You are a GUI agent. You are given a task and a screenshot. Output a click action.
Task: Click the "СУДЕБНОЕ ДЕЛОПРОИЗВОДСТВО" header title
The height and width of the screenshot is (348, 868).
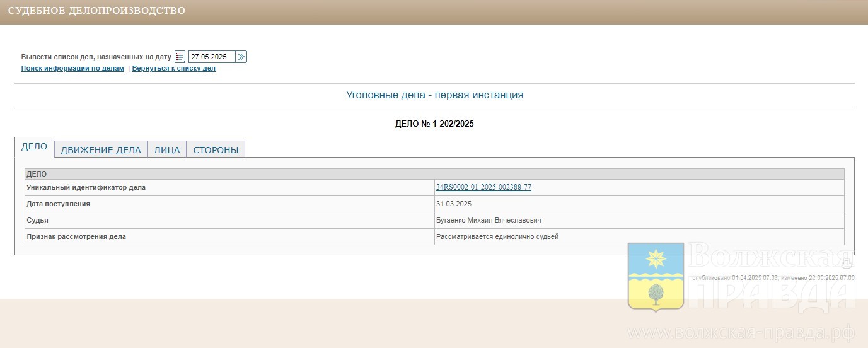point(96,11)
